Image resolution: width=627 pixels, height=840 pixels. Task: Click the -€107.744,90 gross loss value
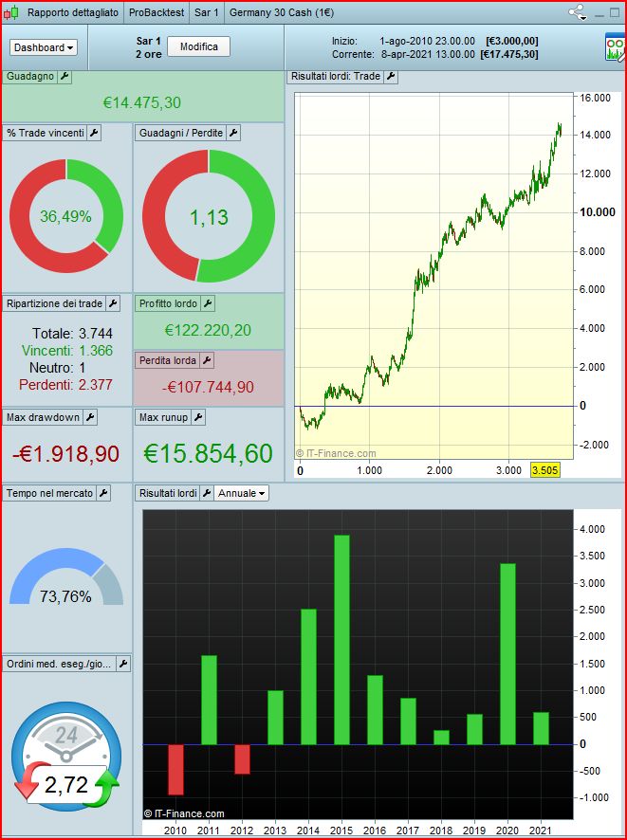208,387
